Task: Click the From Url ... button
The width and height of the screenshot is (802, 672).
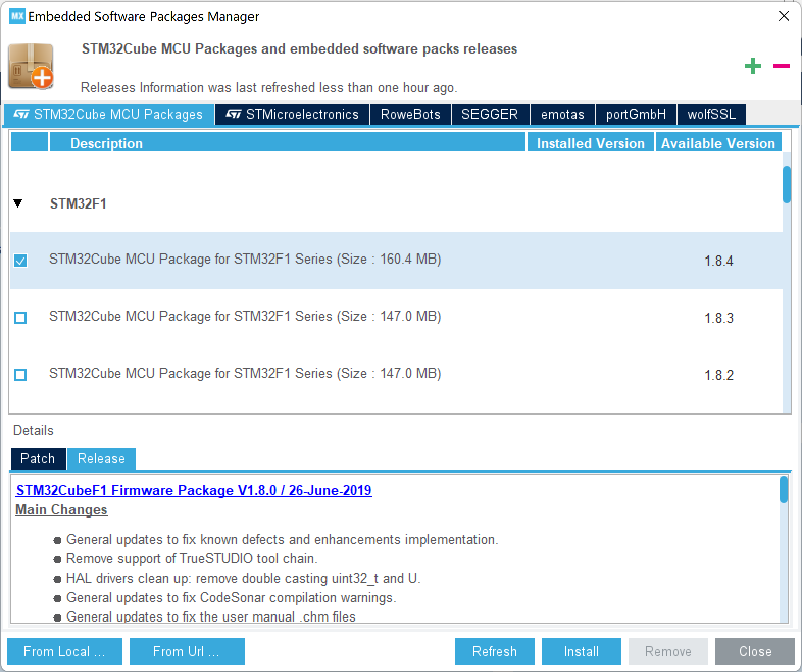Action: pos(187,652)
